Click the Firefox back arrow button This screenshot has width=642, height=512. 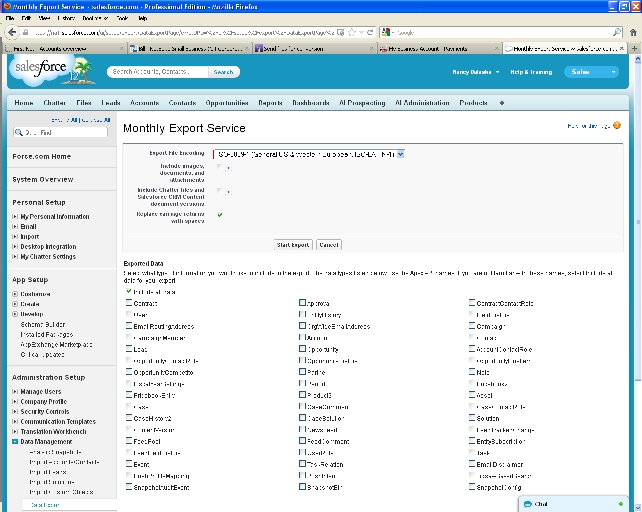(x=12, y=32)
